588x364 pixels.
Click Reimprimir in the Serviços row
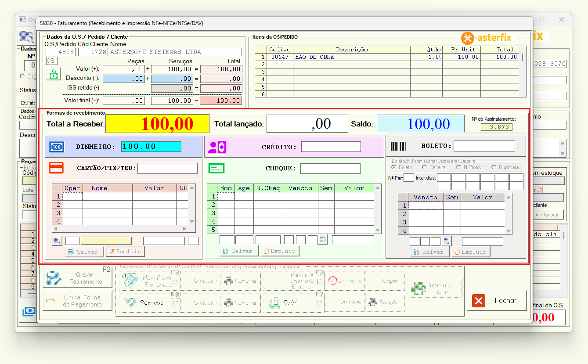click(x=240, y=303)
